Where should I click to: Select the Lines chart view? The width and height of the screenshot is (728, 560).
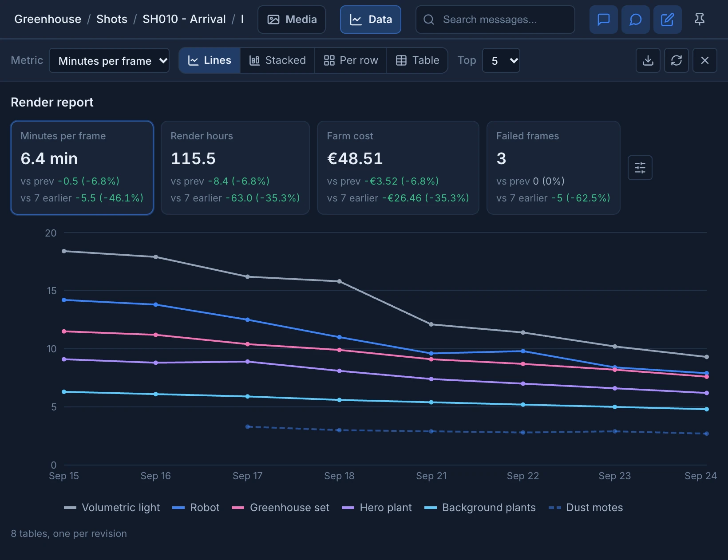(210, 60)
